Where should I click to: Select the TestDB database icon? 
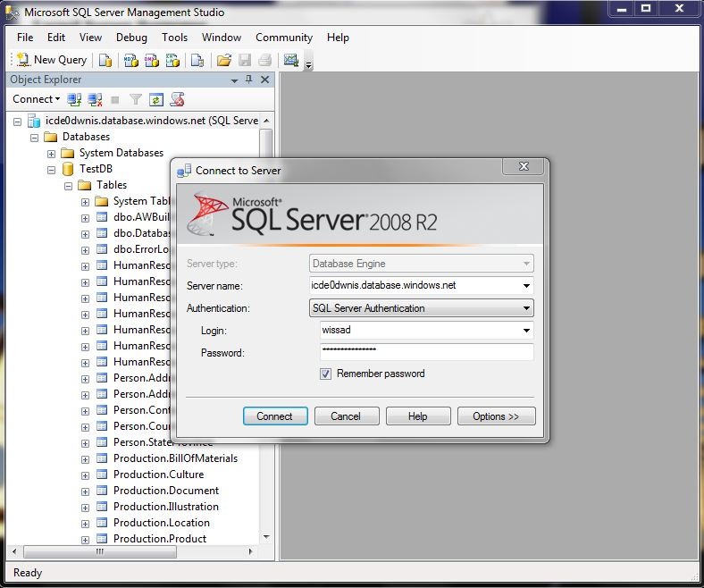pos(68,169)
